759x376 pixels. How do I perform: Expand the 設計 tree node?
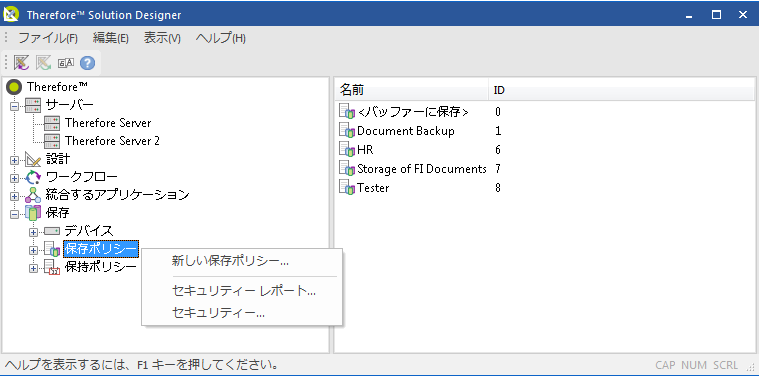(15, 160)
